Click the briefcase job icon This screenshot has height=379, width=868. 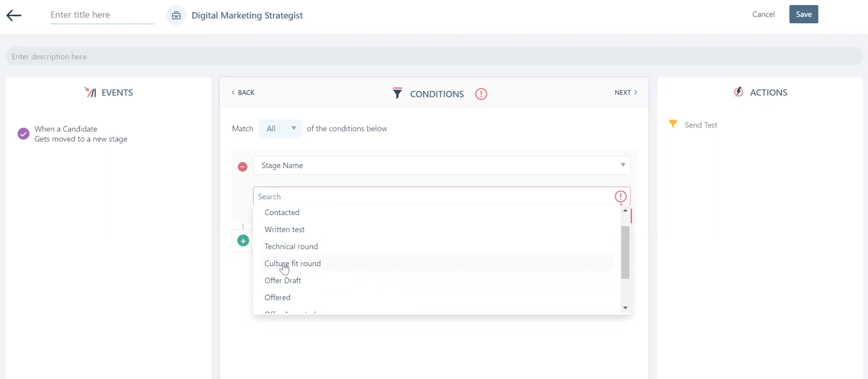pyautogui.click(x=176, y=15)
